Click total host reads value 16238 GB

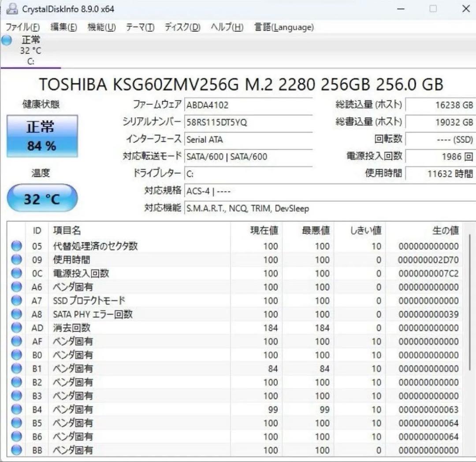[x=440, y=105]
